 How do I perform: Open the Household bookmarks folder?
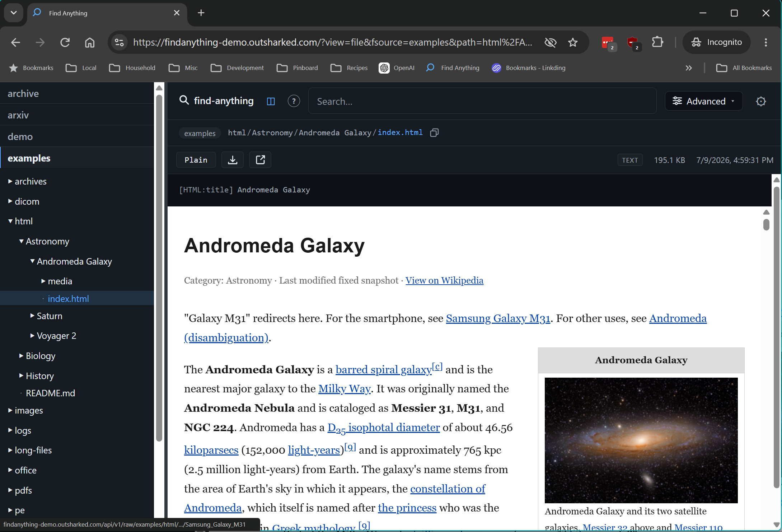click(x=132, y=68)
